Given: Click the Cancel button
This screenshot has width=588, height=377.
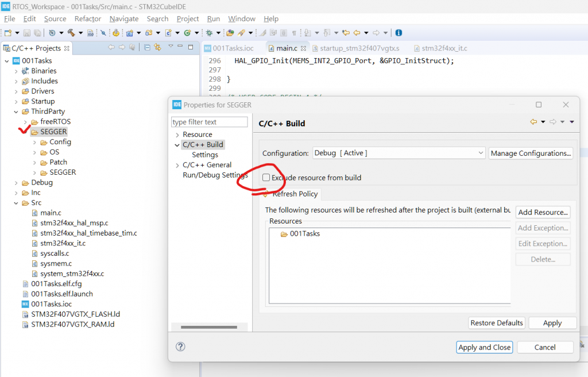Looking at the screenshot, I should (545, 347).
